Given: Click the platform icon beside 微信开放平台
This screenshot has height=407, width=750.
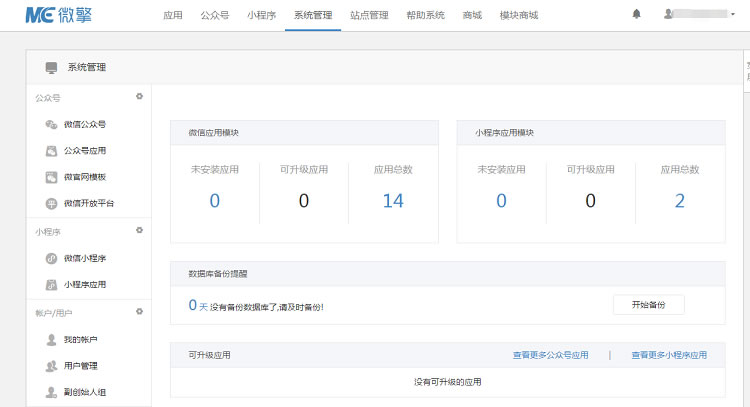Looking at the screenshot, I should (x=51, y=203).
